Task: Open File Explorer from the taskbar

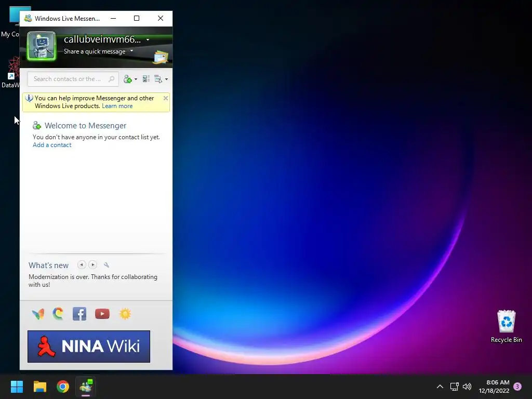Action: (x=39, y=387)
